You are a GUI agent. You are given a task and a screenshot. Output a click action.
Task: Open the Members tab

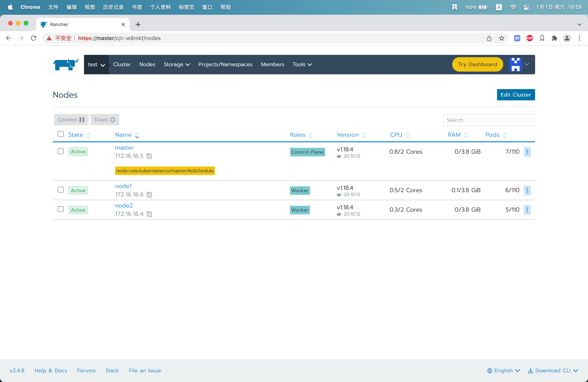click(x=272, y=64)
